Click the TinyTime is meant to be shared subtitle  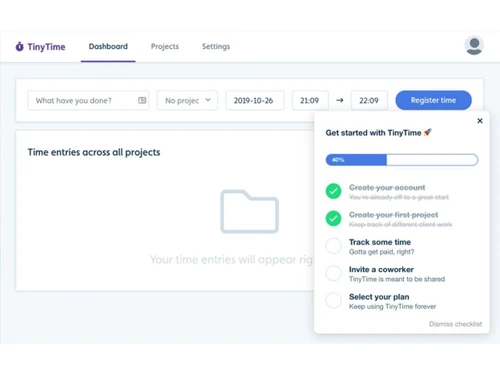pos(397,279)
